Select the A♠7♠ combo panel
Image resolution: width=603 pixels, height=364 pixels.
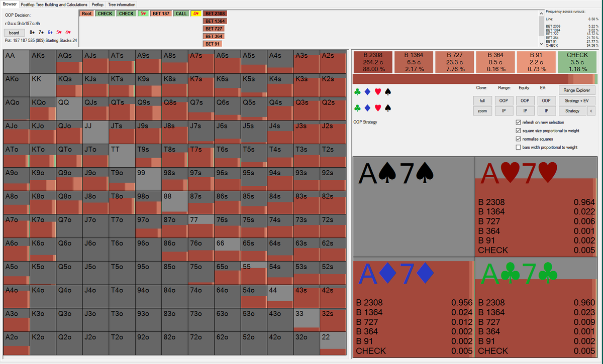point(414,206)
